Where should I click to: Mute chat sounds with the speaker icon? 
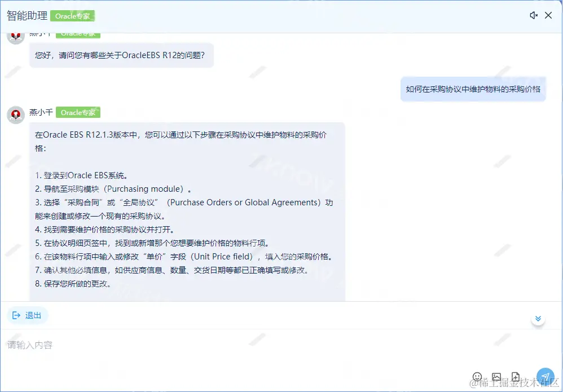point(534,15)
